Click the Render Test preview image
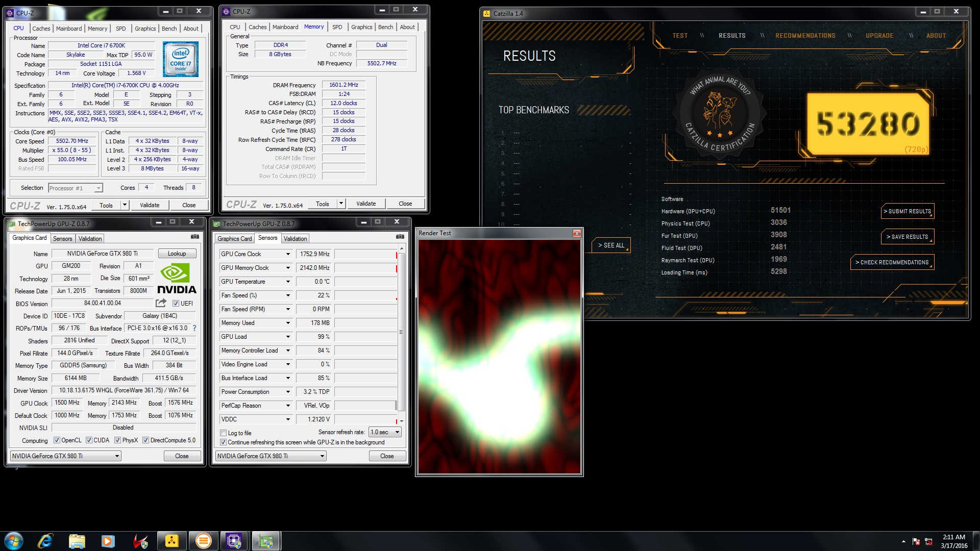Screen dimensions: 980x551 tap(499, 357)
